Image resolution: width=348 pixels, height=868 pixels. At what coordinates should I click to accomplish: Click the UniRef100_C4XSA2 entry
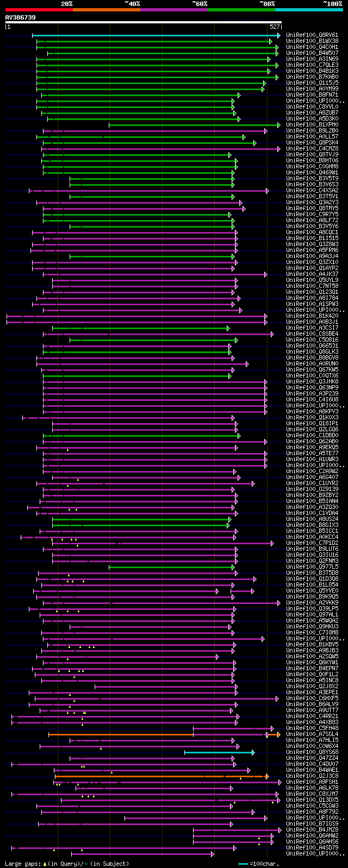click(x=312, y=191)
